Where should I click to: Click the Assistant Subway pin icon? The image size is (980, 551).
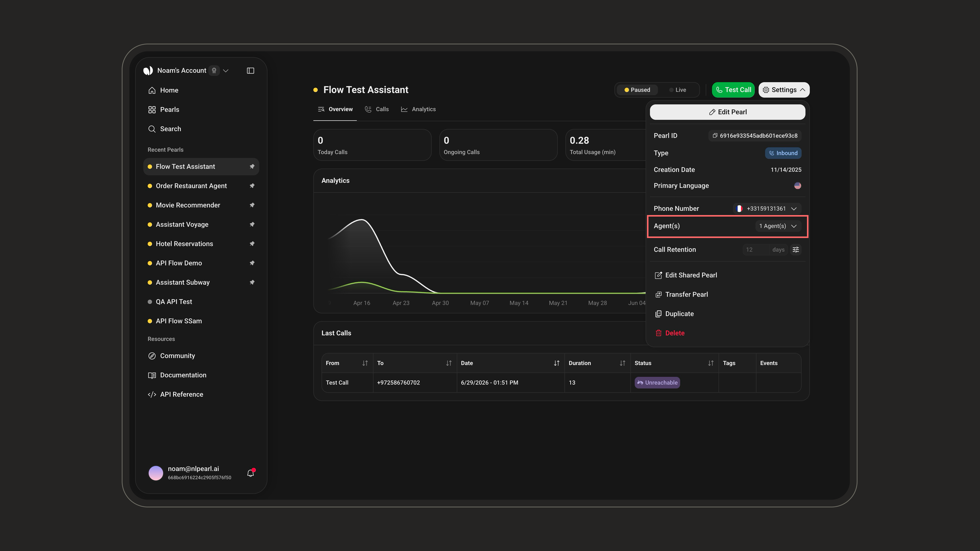point(252,283)
